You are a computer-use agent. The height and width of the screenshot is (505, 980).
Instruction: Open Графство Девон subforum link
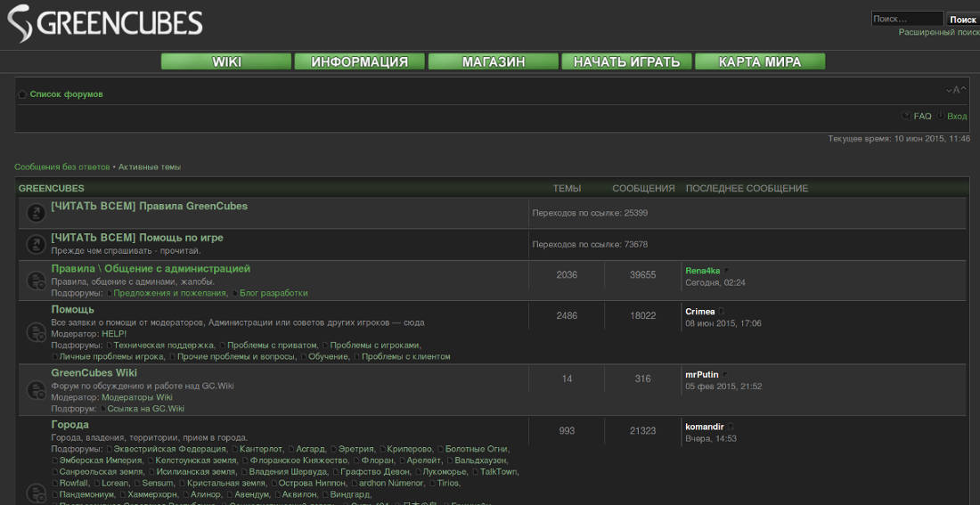(375, 472)
